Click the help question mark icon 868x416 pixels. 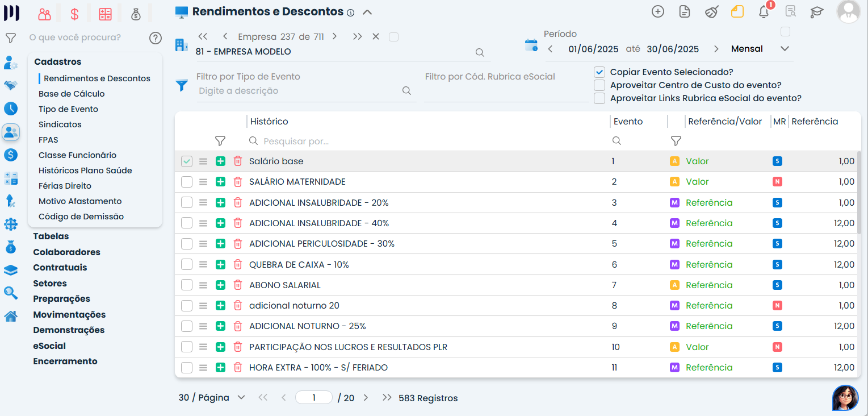(156, 38)
